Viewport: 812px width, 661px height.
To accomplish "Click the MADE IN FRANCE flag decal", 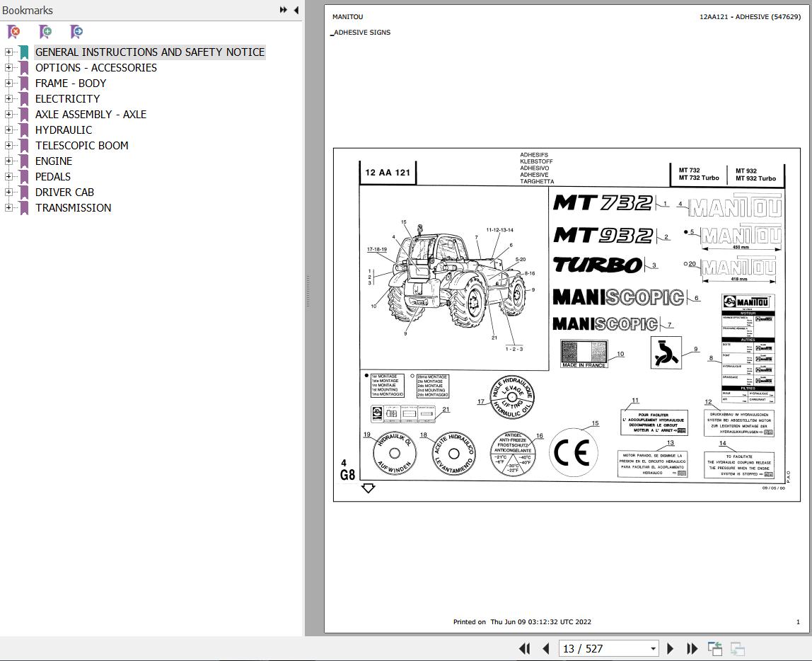I will 584,354.
